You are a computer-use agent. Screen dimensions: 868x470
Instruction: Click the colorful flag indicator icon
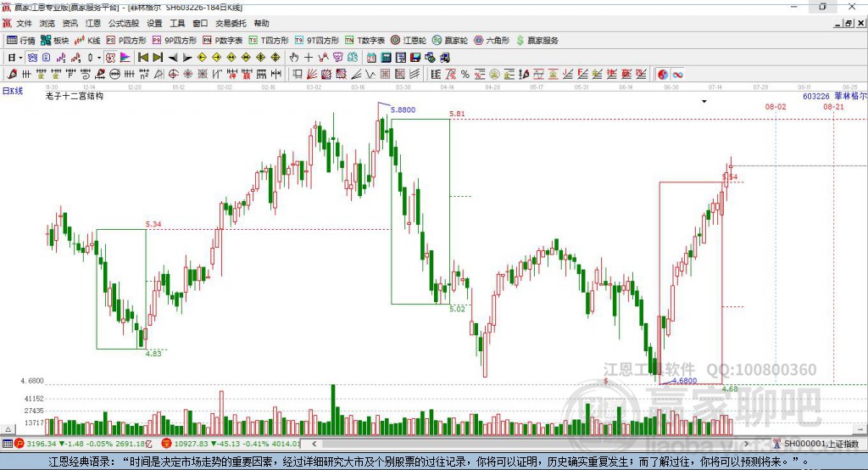click(125, 58)
